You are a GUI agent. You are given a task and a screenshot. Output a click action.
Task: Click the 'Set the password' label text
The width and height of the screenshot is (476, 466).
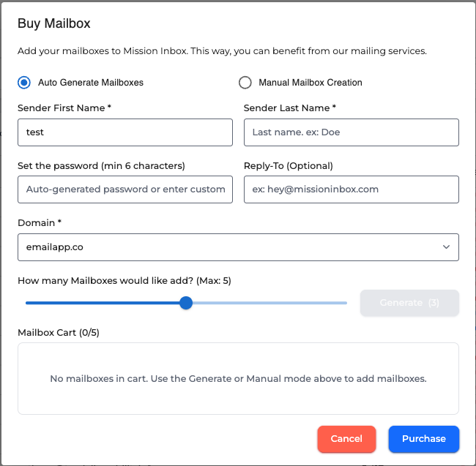click(x=101, y=165)
